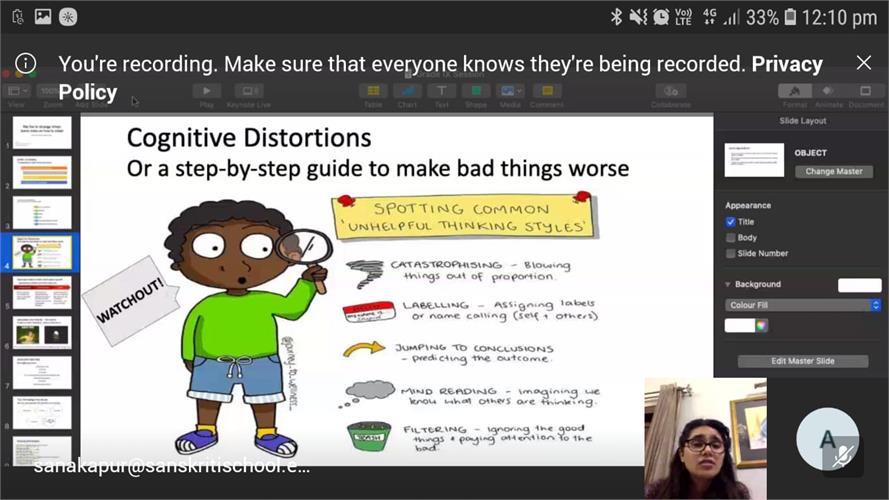Tap the battery indicator in status bar
Screen dimensions: 889x500
(790, 17)
